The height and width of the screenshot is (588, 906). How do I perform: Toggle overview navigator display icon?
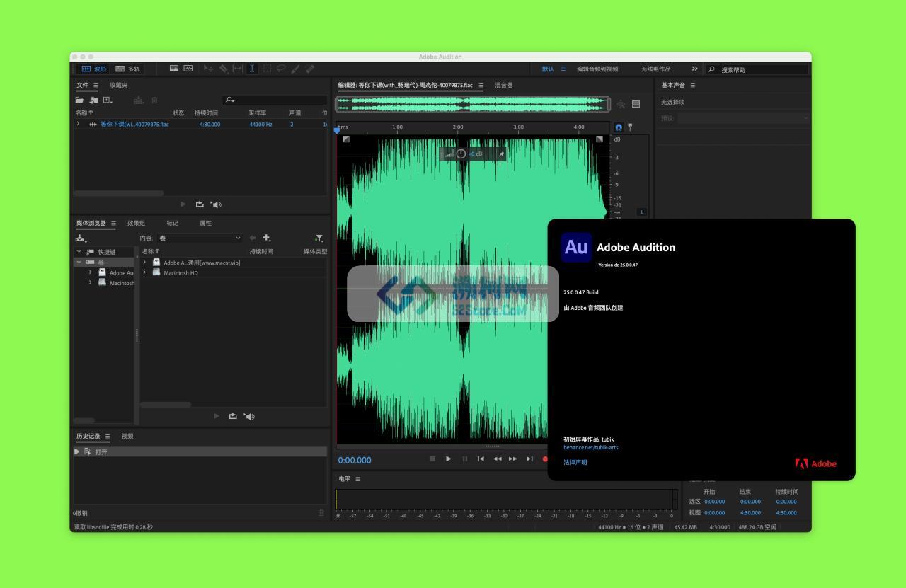[636, 104]
